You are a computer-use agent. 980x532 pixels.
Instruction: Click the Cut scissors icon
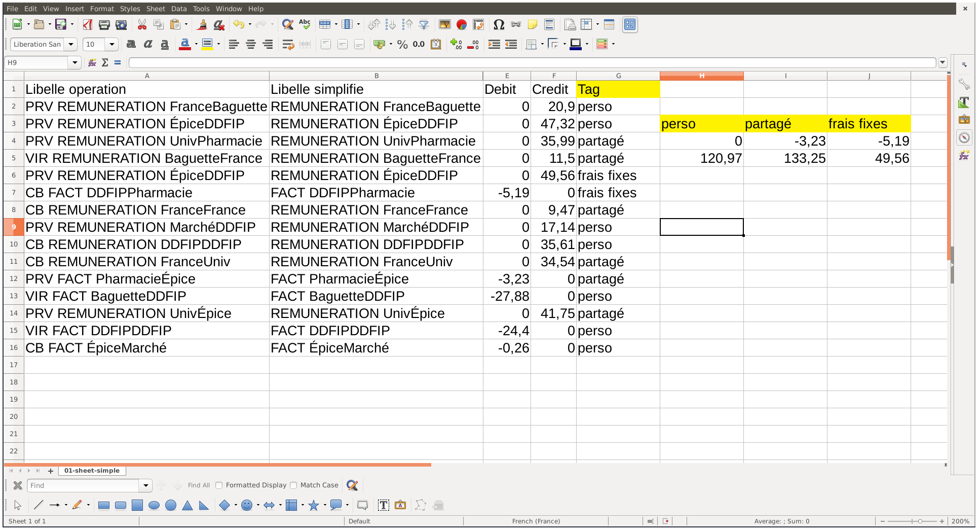tap(142, 24)
